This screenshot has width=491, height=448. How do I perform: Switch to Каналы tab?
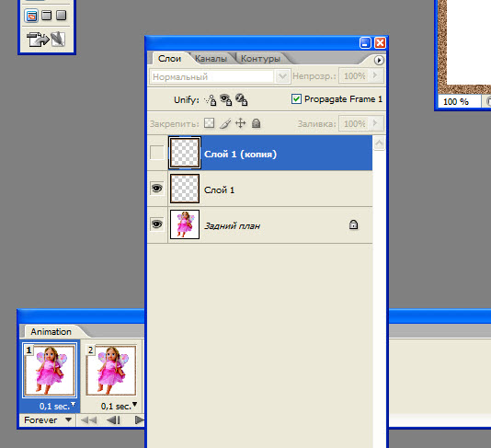[x=211, y=59]
